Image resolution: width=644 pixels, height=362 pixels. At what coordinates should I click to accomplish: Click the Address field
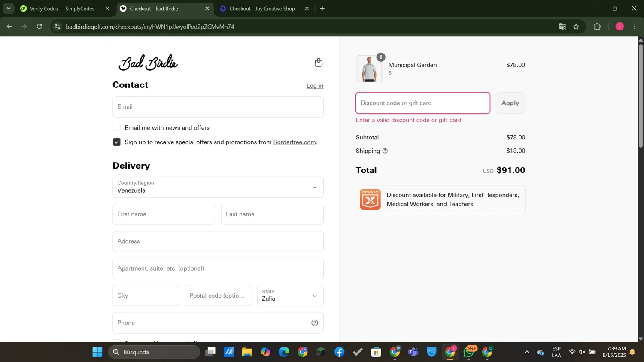[x=218, y=241]
